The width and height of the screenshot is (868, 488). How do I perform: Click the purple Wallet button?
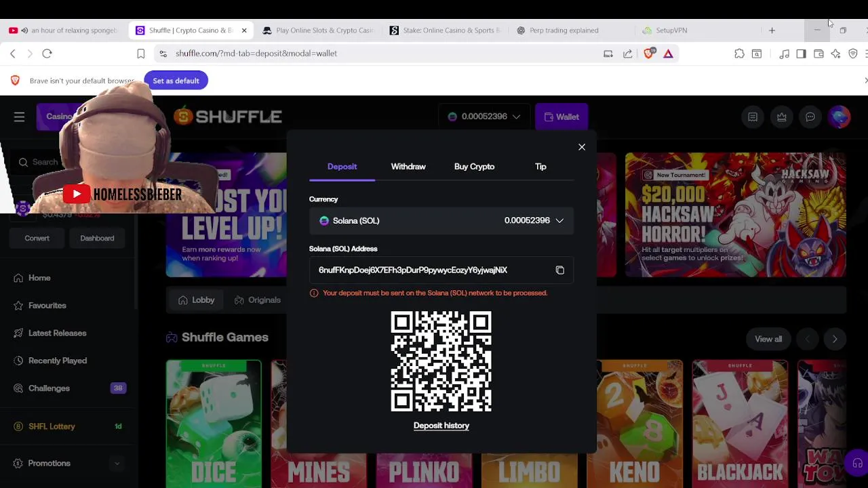tap(561, 117)
